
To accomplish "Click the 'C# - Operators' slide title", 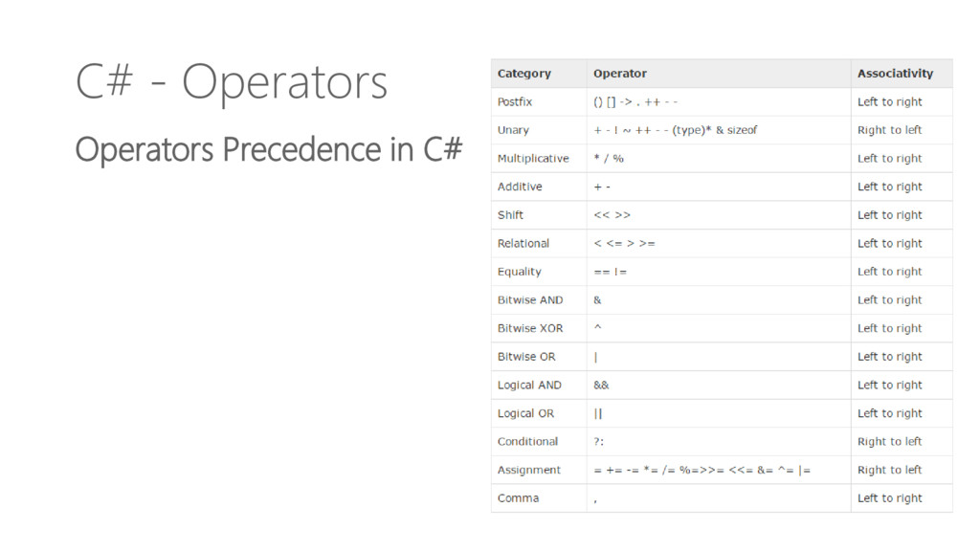I will tap(232, 82).
